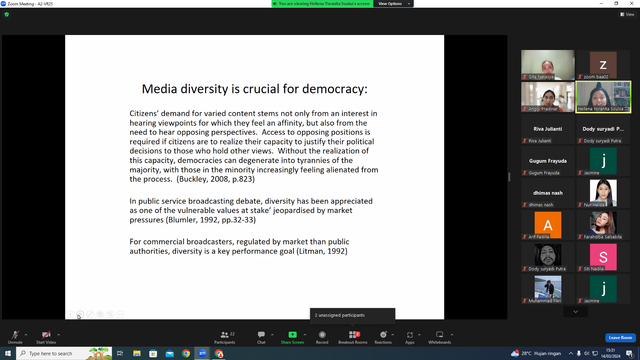The height and width of the screenshot is (360, 640).
Task: Open share options arrow beside Share Screen
Action: point(305,335)
